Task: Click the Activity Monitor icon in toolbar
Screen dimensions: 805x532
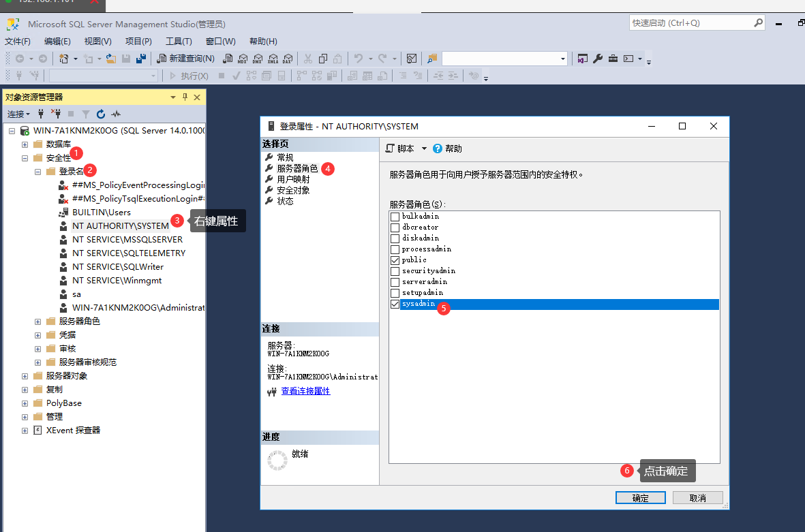Action: click(x=412, y=59)
